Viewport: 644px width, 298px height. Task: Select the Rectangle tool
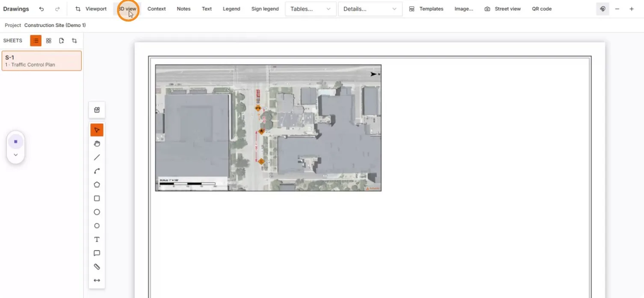[x=97, y=199]
